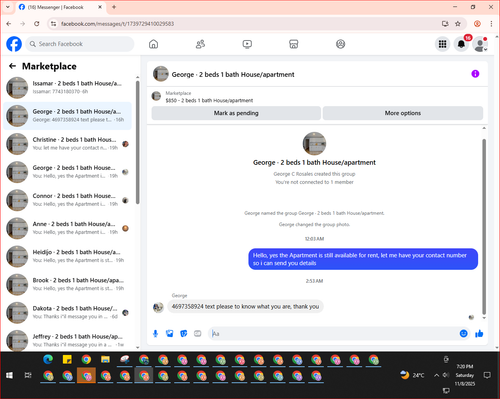View site information icon in address bar
The width and height of the screenshot is (500, 399).
tap(53, 24)
